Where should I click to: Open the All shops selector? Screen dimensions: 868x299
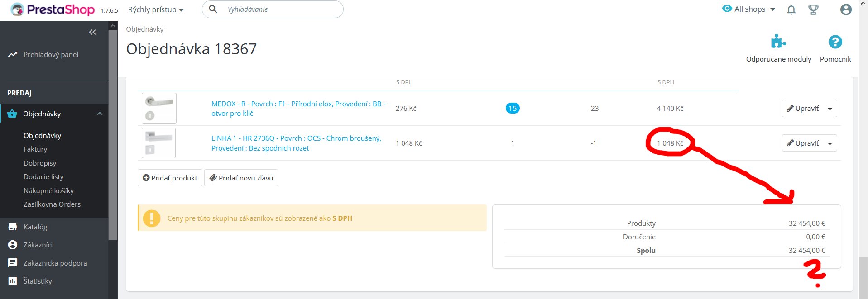click(x=749, y=9)
